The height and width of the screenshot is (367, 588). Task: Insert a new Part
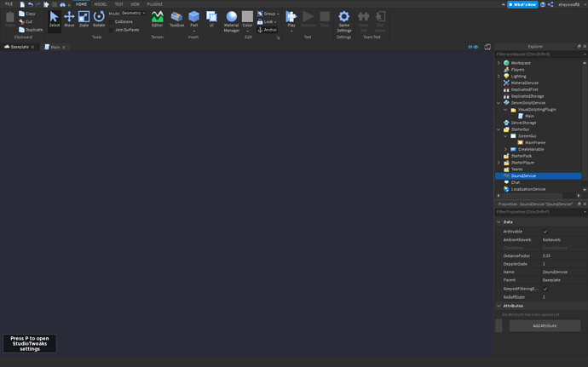(194, 19)
